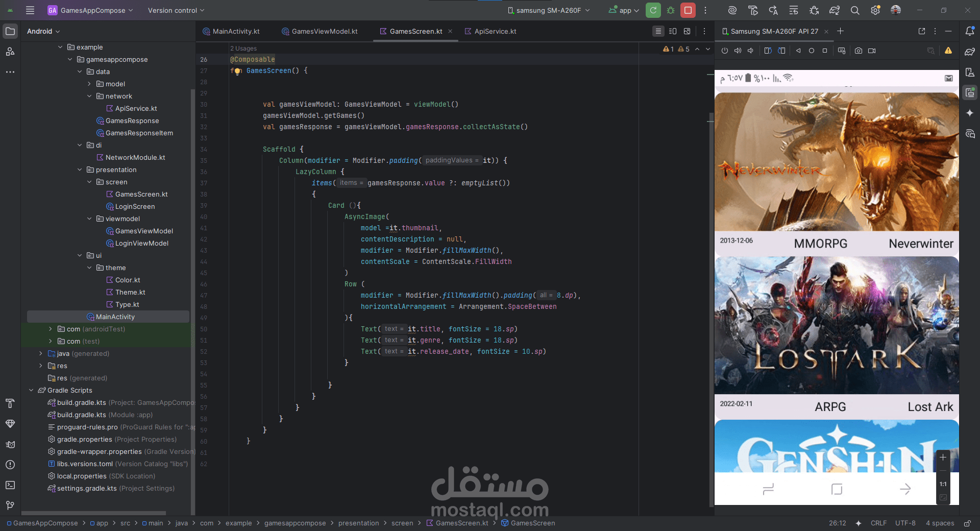980x531 pixels.
Task: Go to the next highlighted error arrow
Action: pyautogui.click(x=708, y=49)
